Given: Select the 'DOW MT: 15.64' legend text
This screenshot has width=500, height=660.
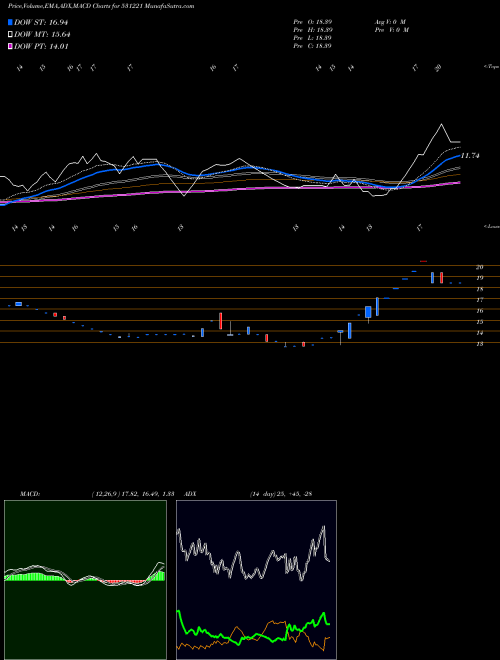Looking at the screenshot, I should point(42,35).
